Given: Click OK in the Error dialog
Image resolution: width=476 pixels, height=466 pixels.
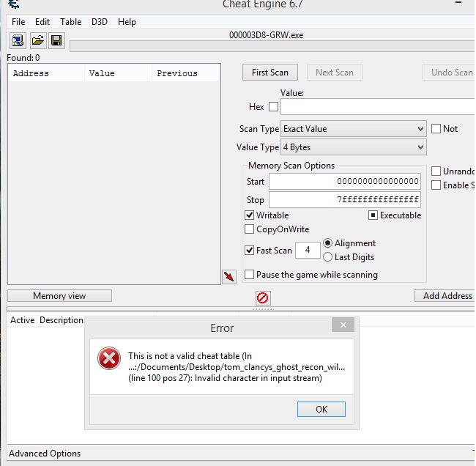Looking at the screenshot, I should [x=321, y=409].
